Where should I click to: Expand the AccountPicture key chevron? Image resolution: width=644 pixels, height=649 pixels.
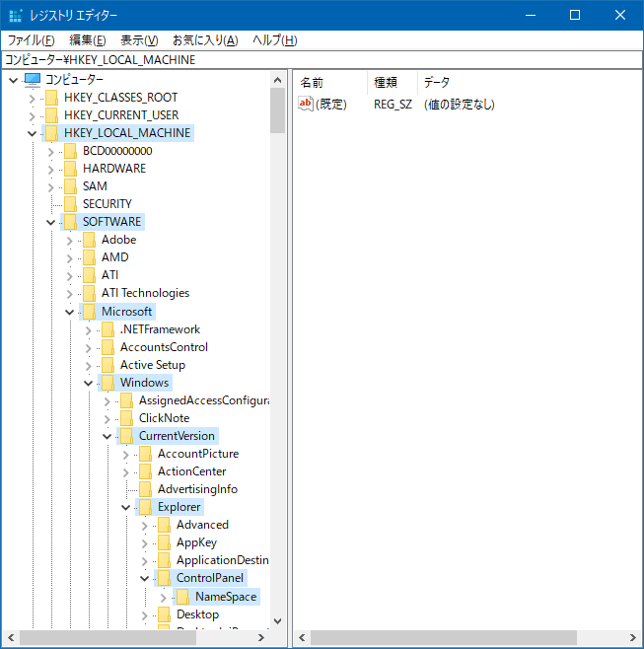click(126, 455)
